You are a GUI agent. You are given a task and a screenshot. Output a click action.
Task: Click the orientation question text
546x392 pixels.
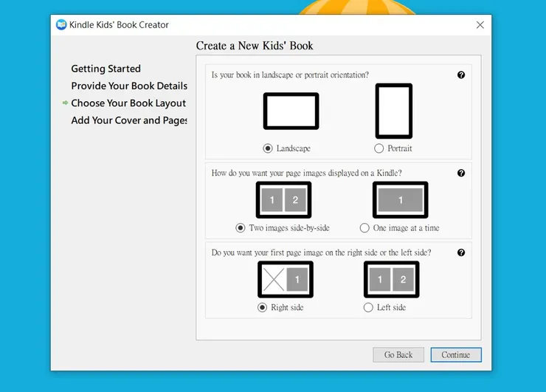pyautogui.click(x=290, y=75)
